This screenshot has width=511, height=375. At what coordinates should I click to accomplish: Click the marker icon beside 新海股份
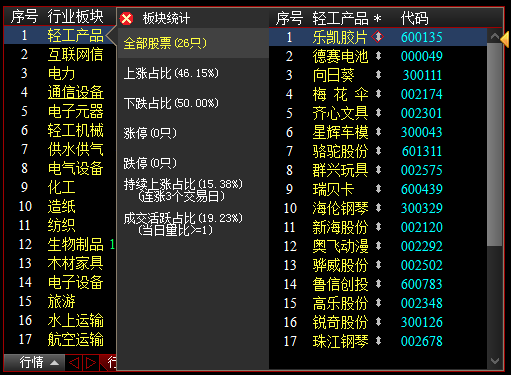tap(378, 227)
